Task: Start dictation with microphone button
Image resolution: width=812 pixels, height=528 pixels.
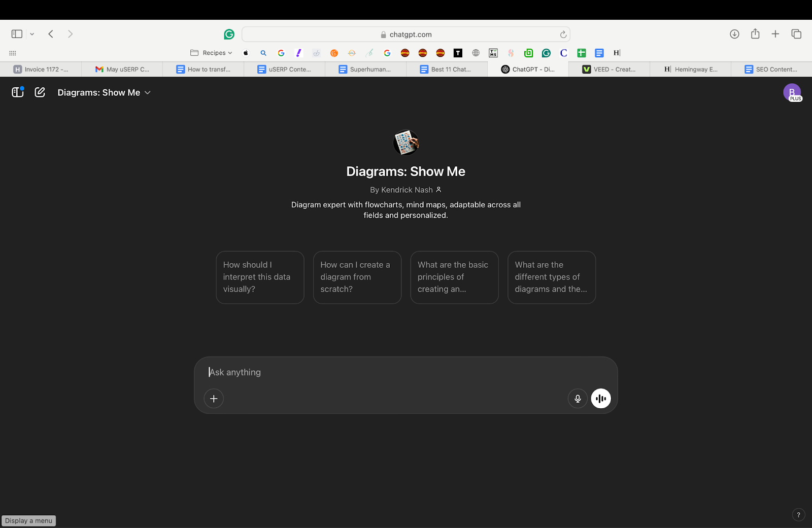Action: click(578, 399)
